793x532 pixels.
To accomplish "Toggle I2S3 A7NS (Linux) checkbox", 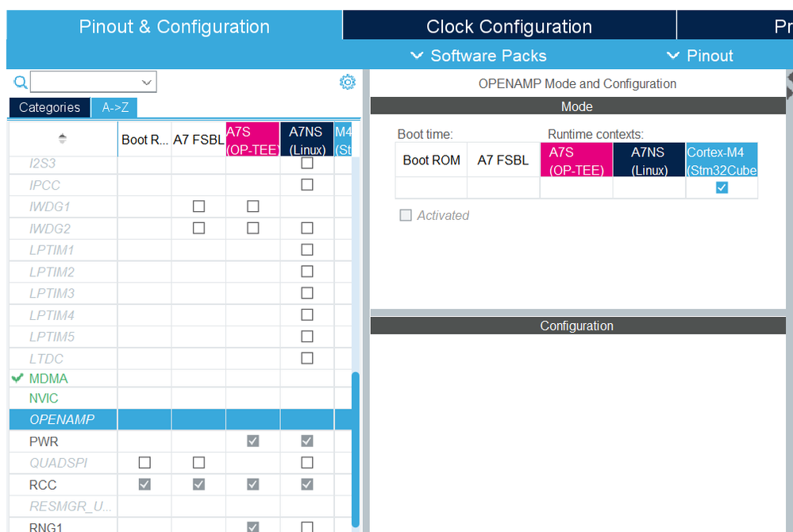I will point(307,163).
